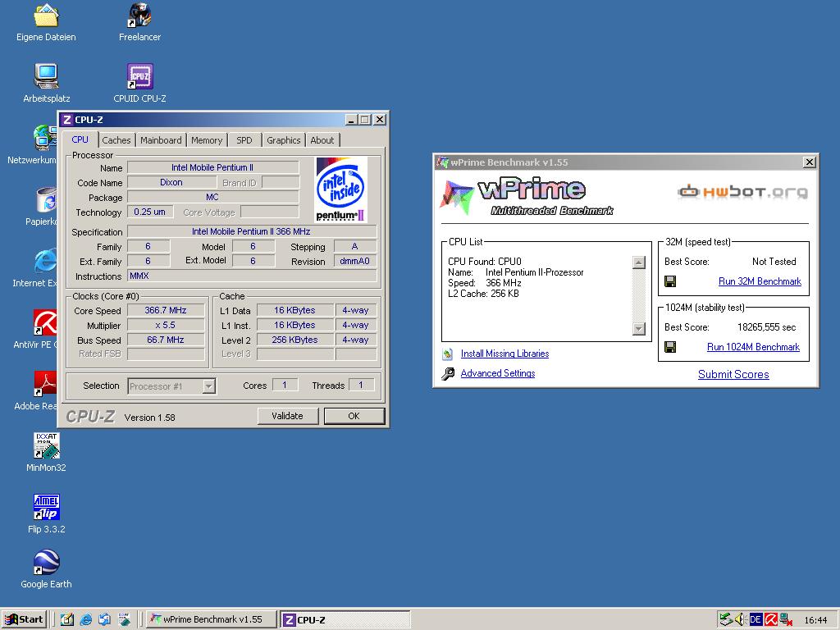840x630 pixels.
Task: Click CPU List scroll up arrow
Action: point(638,262)
